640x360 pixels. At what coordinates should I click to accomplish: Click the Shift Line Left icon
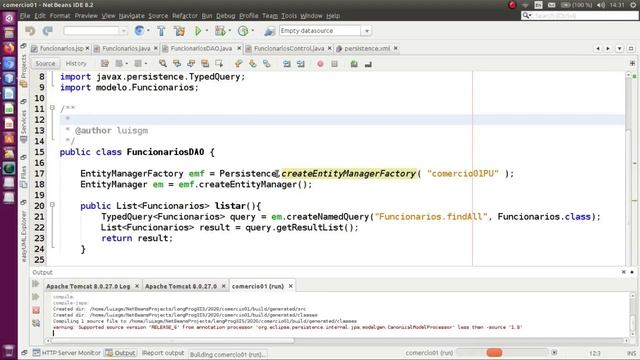pos(287,64)
